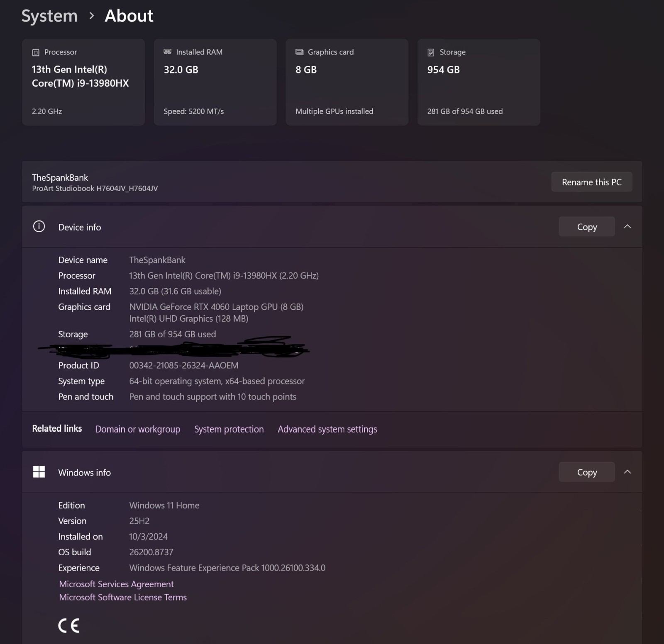This screenshot has height=644, width=664.
Task: Go back to System breadcrumb
Action: point(49,16)
